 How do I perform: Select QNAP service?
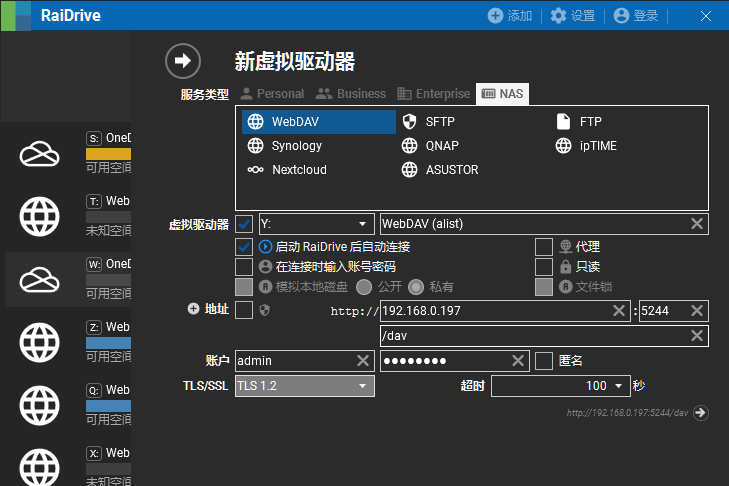(430, 146)
